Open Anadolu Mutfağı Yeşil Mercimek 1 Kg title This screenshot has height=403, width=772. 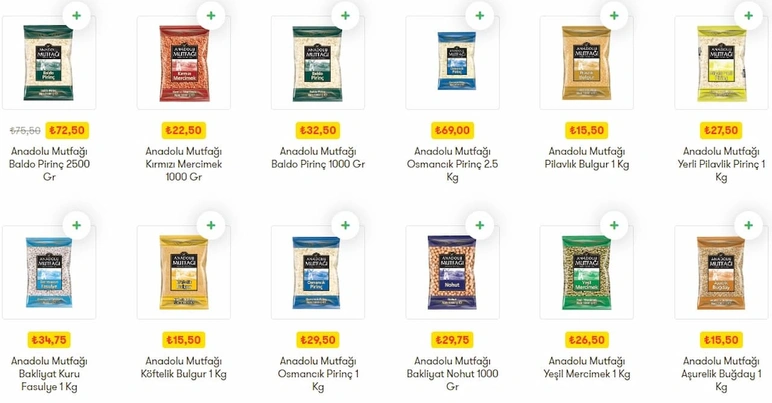point(587,368)
